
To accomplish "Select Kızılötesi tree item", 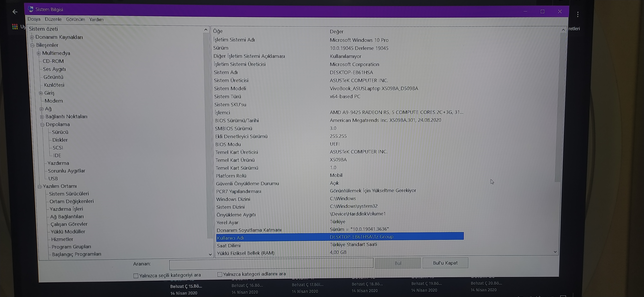I will [54, 85].
